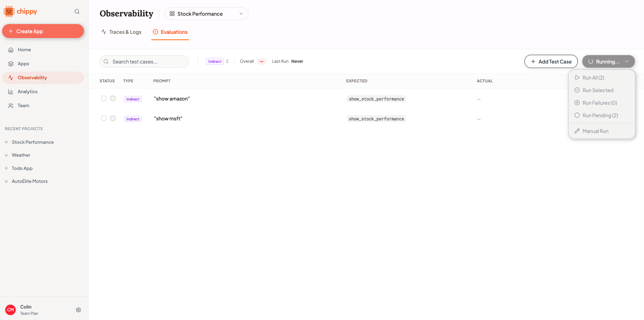Screen dimensions: 644x320
Task: Click show_stock_performance in the amazon row
Action: pyautogui.click(x=376, y=99)
